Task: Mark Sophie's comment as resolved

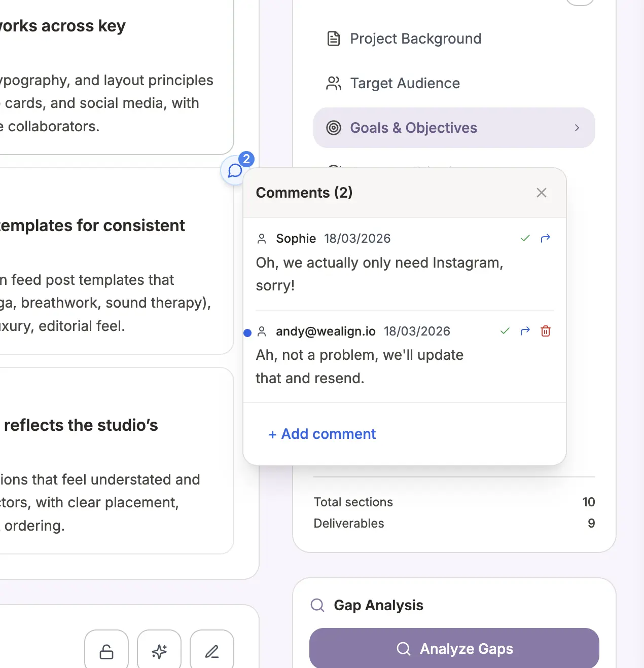Action: coord(525,238)
